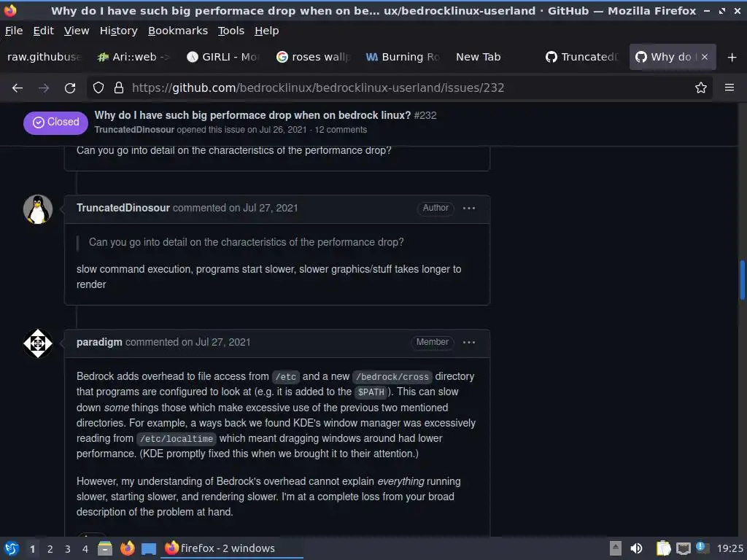Open the History menu
747x560 pixels.
(x=119, y=31)
